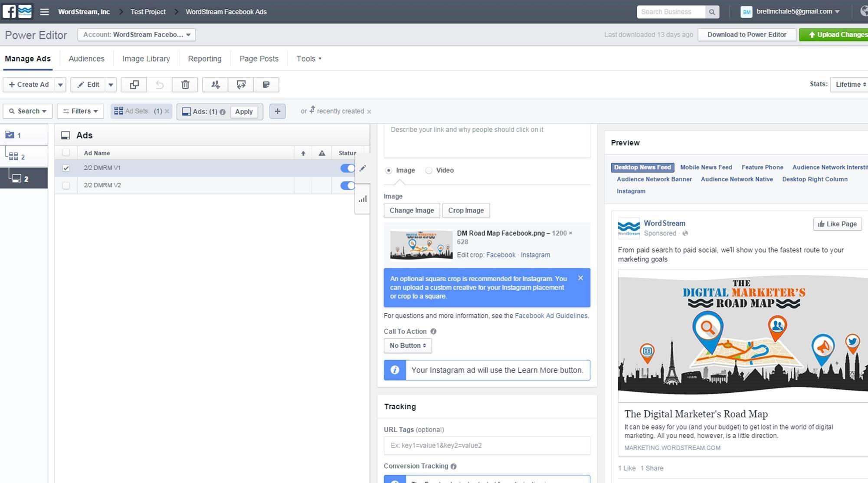
Task: Switch to the Audiences tab
Action: point(86,59)
